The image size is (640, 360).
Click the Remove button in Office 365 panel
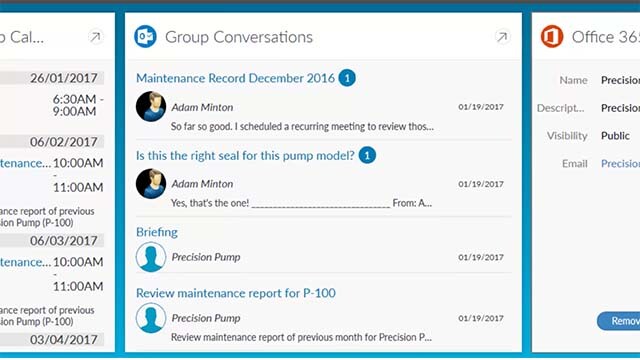point(619,321)
